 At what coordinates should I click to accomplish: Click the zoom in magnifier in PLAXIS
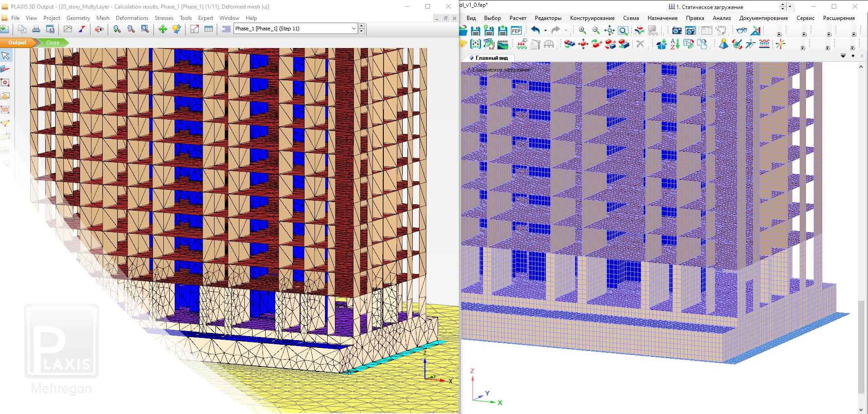pyautogui.click(x=117, y=29)
